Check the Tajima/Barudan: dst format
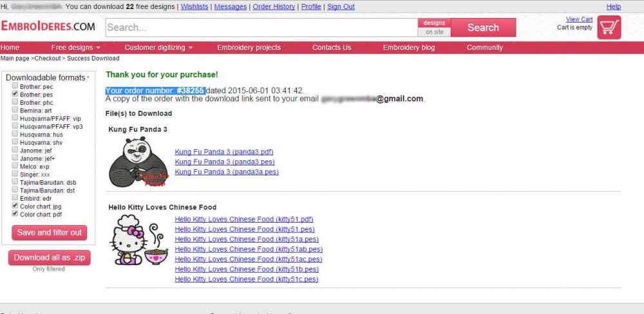 (15, 190)
